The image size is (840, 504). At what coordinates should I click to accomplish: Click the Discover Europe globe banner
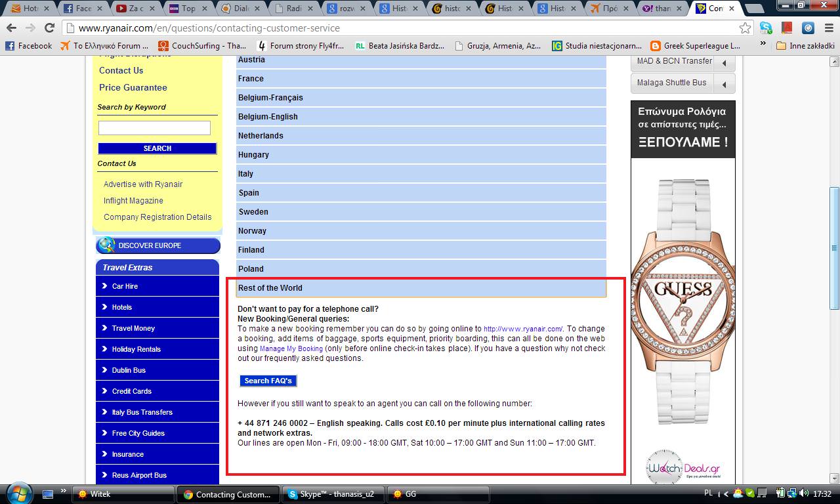[157, 245]
